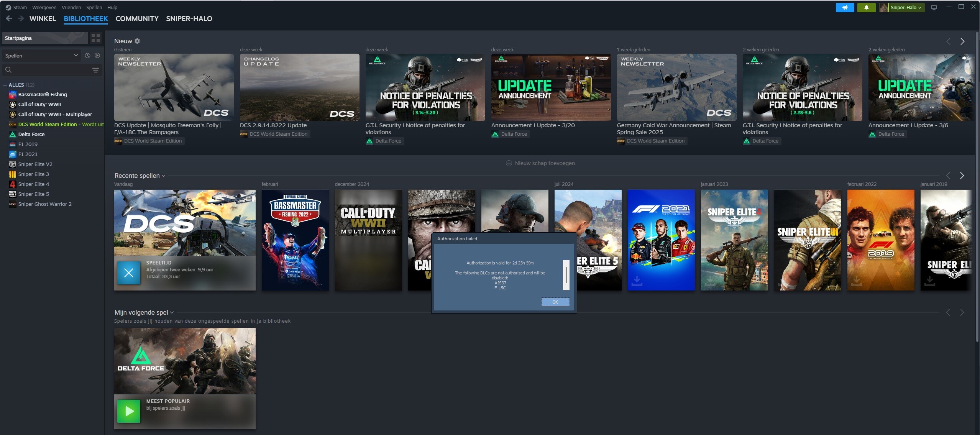The height and width of the screenshot is (435, 980).
Task: Open the announcements megaphone icon
Action: click(x=845, y=7)
